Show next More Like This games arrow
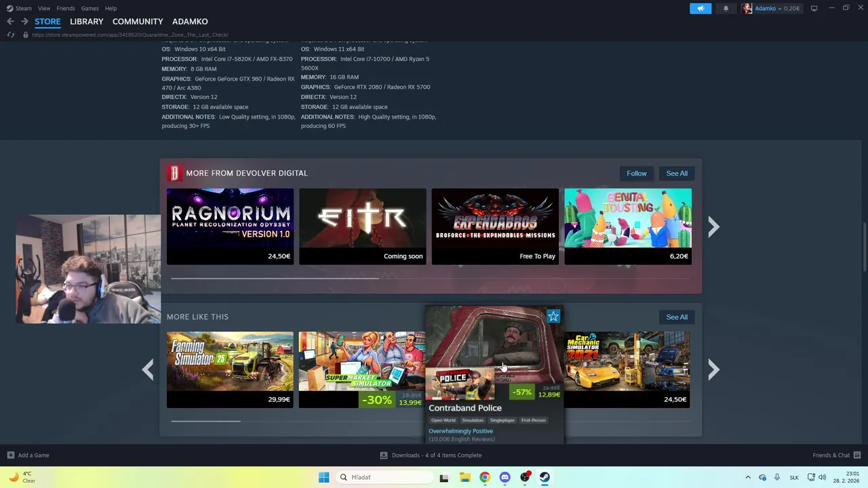 [713, 369]
